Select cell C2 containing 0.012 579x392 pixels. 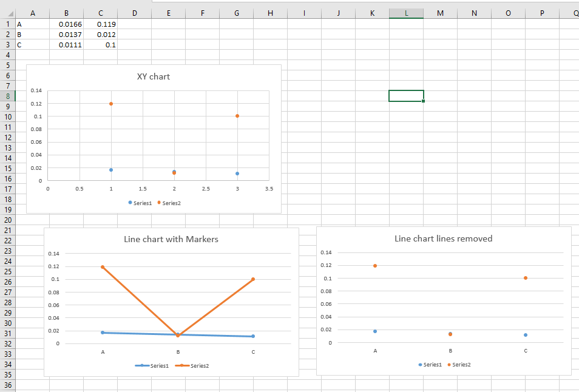click(x=100, y=35)
